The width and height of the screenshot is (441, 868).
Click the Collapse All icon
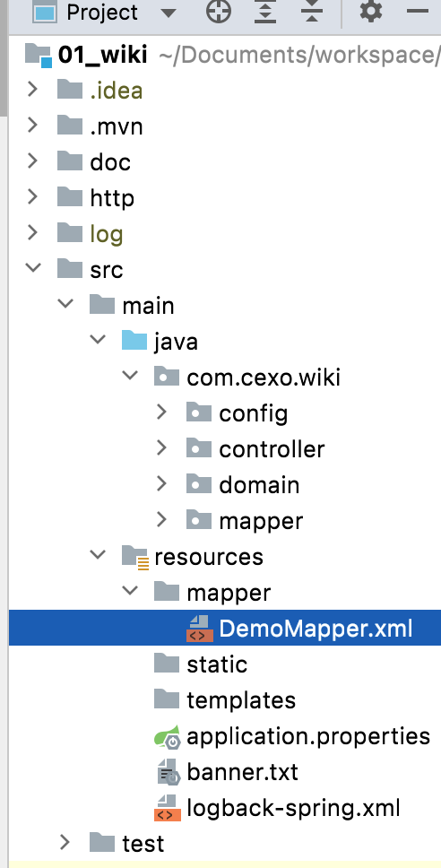click(312, 11)
